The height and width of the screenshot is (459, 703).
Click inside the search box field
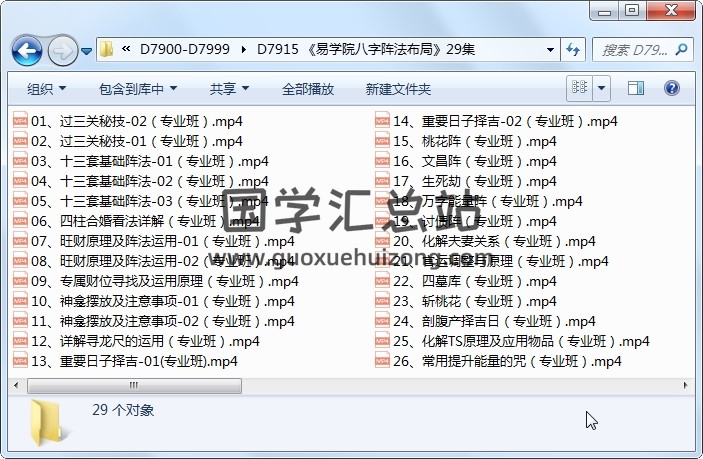coord(630,48)
